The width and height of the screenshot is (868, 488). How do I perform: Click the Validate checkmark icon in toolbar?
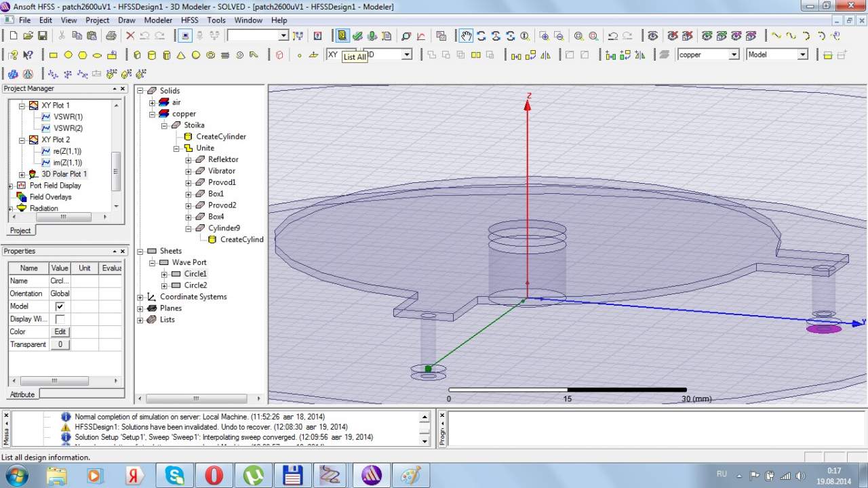(x=357, y=36)
